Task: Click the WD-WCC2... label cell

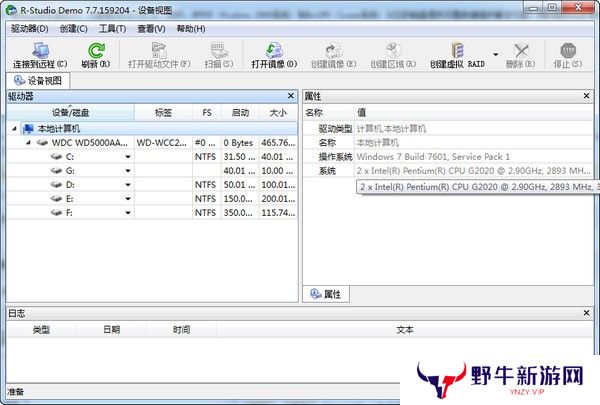Action: click(161, 143)
